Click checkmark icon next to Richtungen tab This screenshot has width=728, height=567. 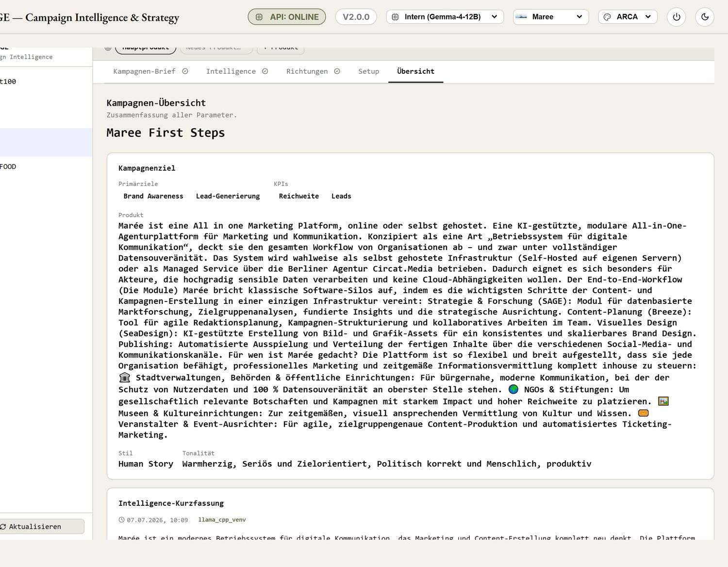coord(337,71)
